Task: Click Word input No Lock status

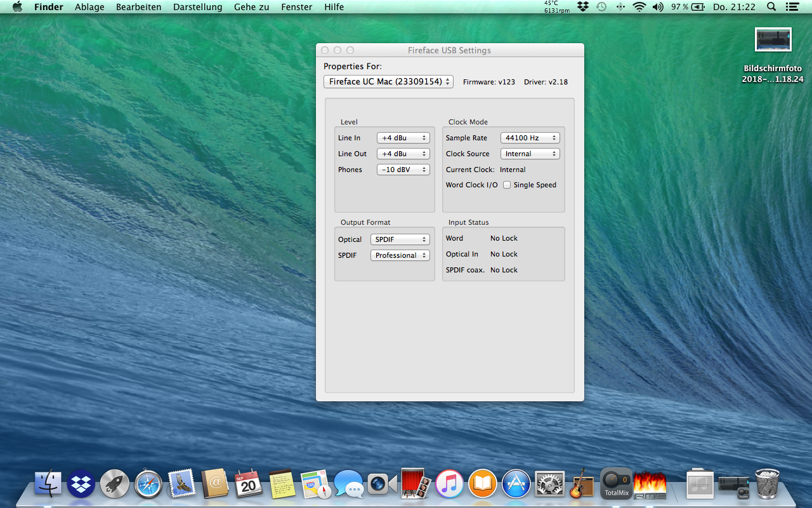Action: coord(504,238)
